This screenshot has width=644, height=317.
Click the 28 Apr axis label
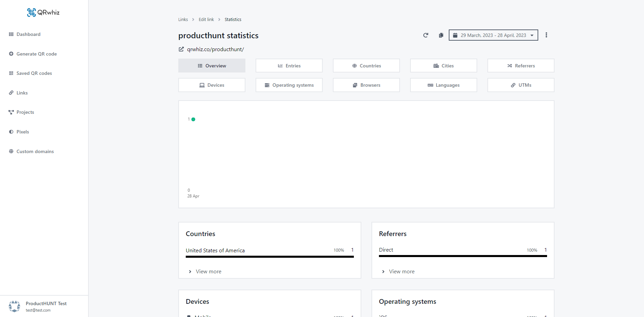[x=193, y=196]
